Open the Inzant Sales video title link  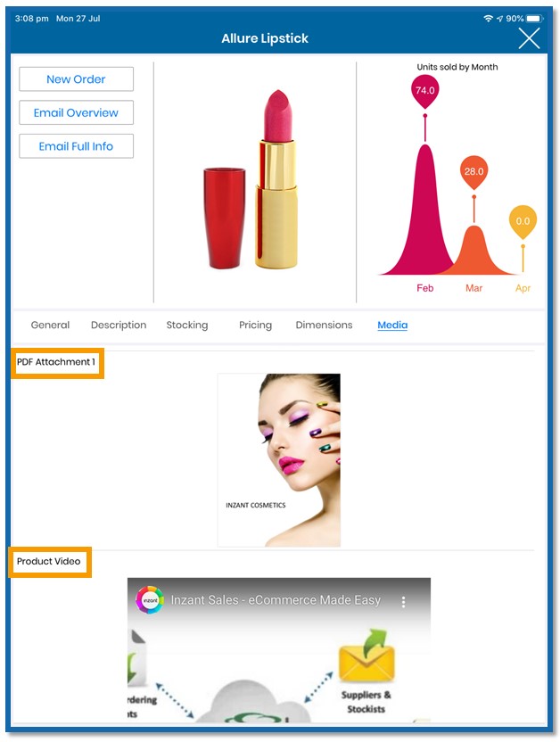point(276,600)
